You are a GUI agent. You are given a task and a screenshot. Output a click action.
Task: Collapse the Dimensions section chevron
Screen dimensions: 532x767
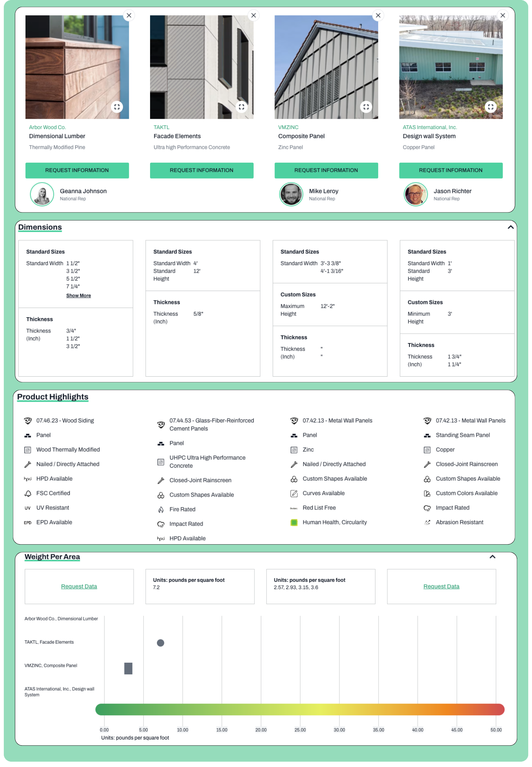511,227
